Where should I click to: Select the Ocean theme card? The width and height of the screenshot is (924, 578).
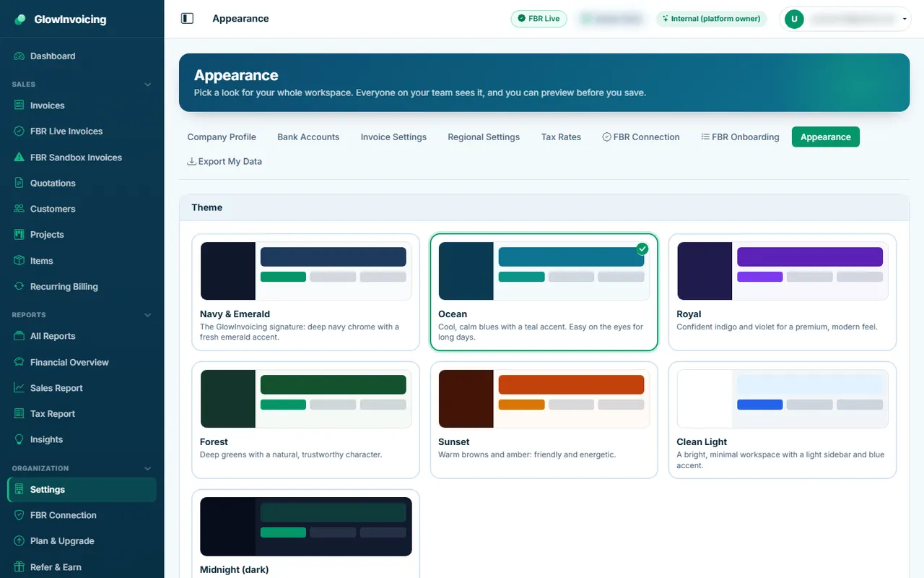pos(544,292)
